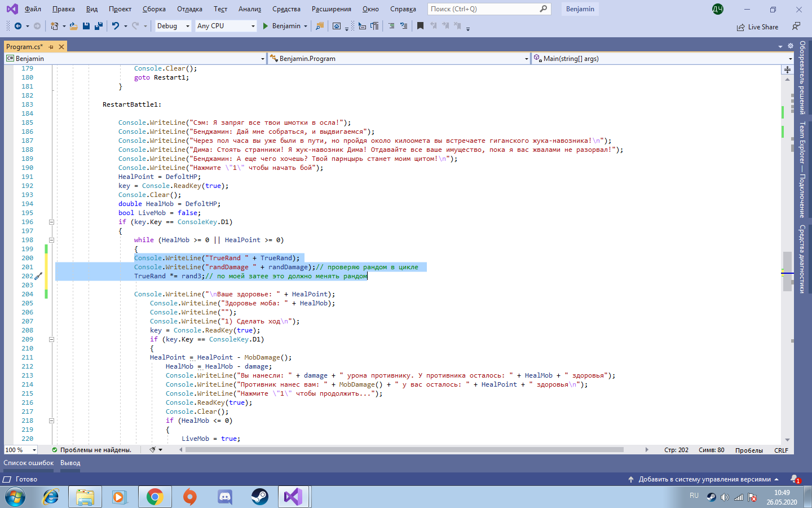Open the 100 % zoom dropdown

pos(21,450)
